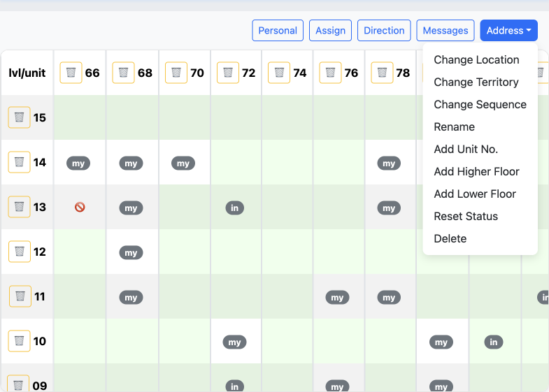Click 'my' badge at level 14 unit 66
549x392 pixels.
click(78, 164)
